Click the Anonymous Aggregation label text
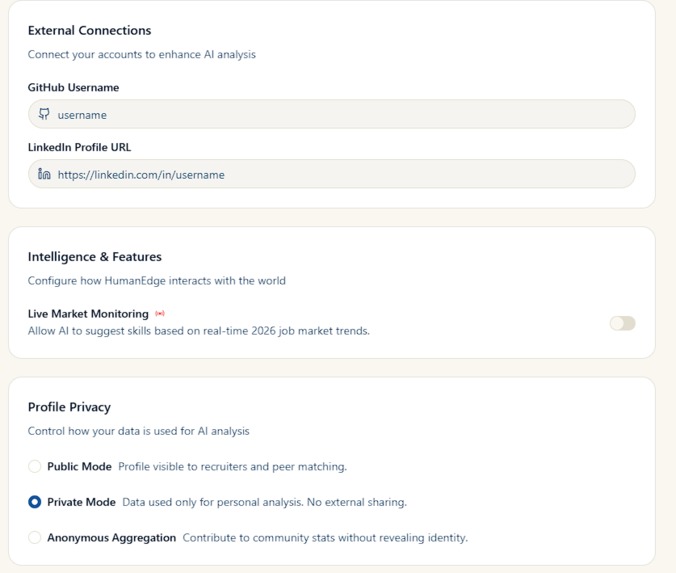676x573 pixels. tap(112, 538)
